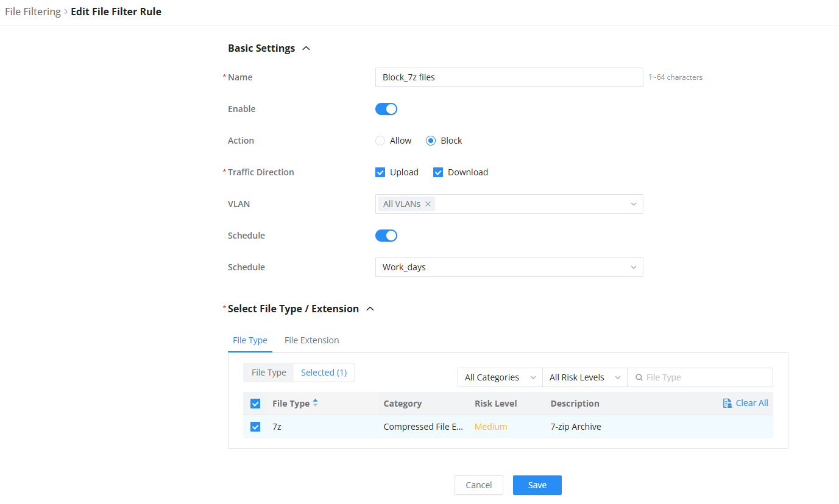The width and height of the screenshot is (839, 504).
Task: Open the All Categories filter dropdown
Action: pos(500,377)
